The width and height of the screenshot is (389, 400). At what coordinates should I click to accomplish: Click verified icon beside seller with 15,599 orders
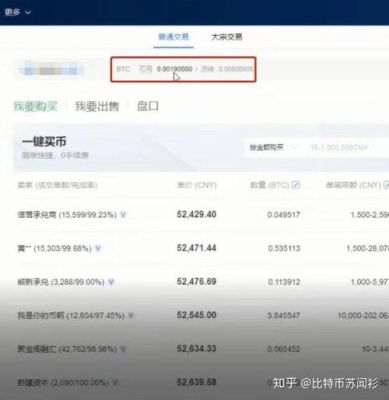(123, 215)
